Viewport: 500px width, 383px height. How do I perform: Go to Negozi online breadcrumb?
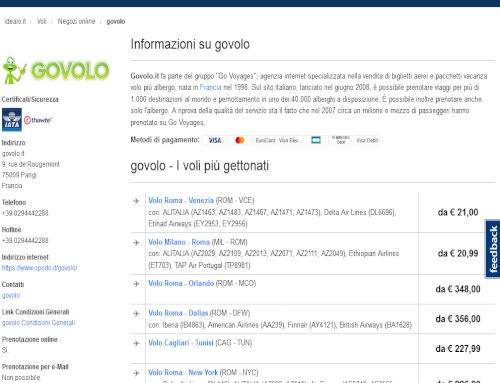tap(76, 21)
